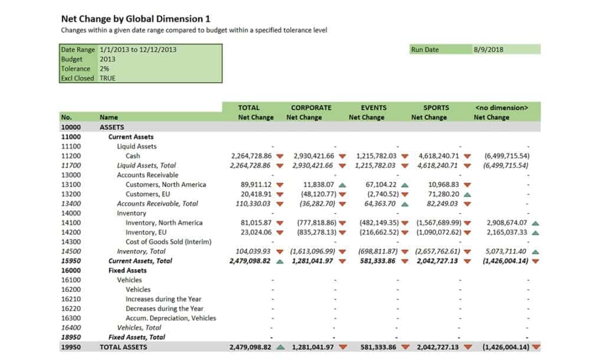604x364 pixels.
Task: Click red down arrow next to 5,073,711.40
Action: tap(535, 252)
